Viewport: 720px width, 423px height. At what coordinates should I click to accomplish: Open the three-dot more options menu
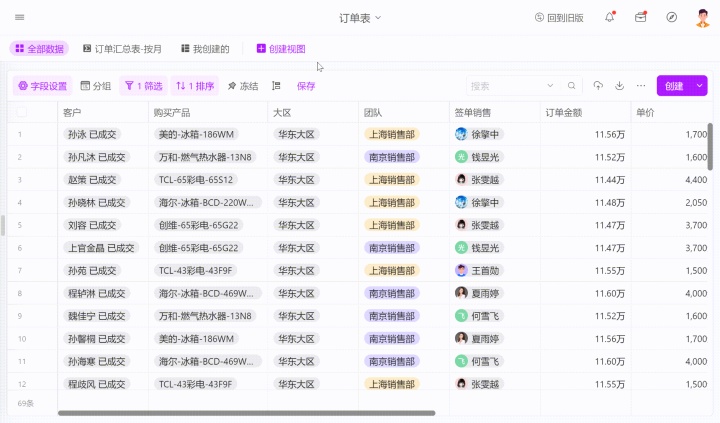tap(640, 86)
